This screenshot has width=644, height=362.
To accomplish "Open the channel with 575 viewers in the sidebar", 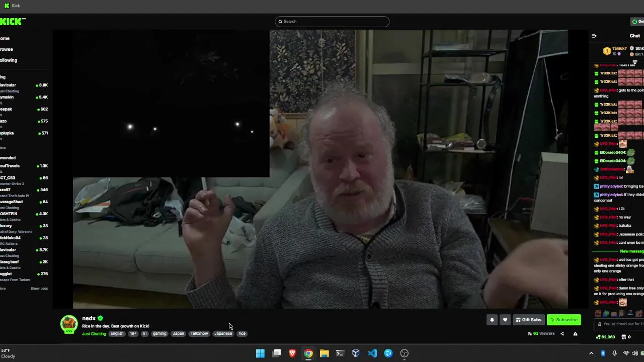I will (x=24, y=123).
